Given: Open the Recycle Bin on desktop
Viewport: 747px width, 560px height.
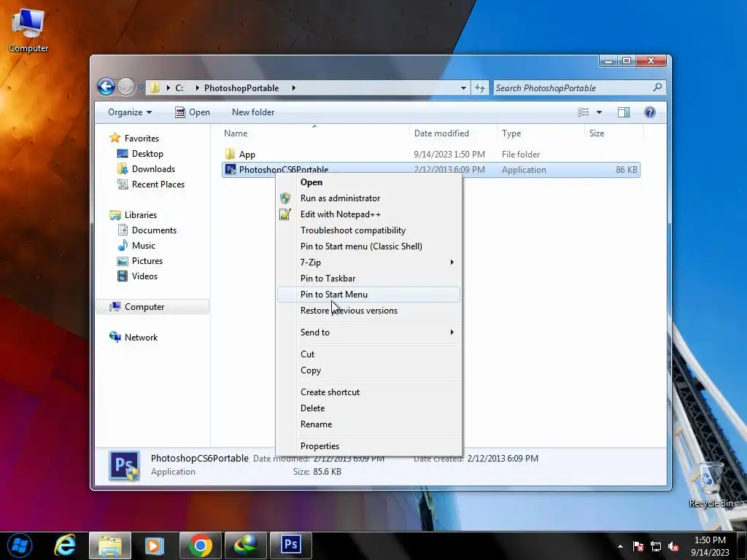Looking at the screenshot, I should (711, 483).
